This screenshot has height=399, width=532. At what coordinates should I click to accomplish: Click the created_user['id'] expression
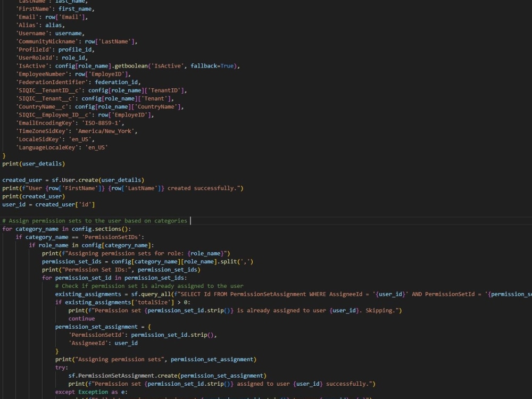pos(65,204)
